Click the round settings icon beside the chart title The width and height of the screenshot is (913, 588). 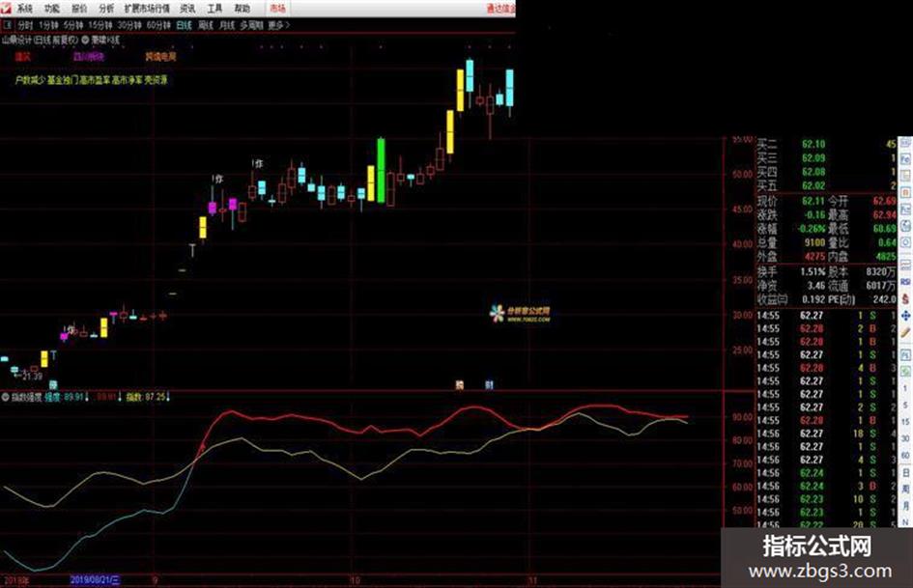(85, 40)
